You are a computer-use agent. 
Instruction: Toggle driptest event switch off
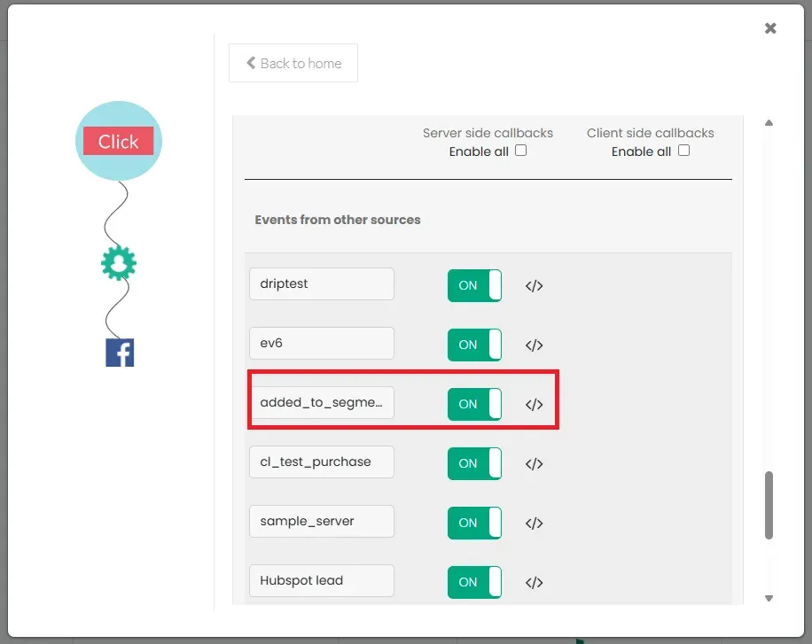click(x=474, y=285)
